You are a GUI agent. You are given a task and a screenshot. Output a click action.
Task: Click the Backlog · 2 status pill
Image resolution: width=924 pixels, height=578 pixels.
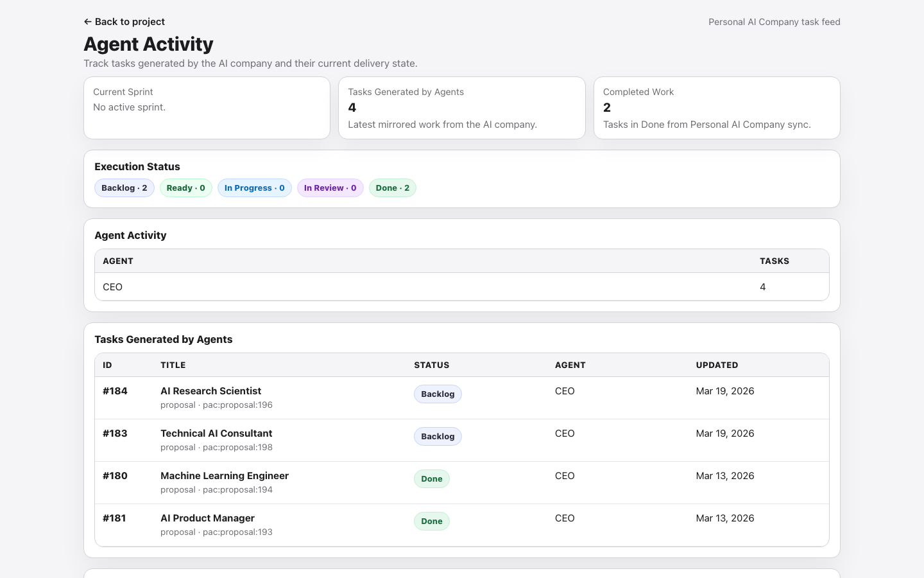tap(124, 188)
